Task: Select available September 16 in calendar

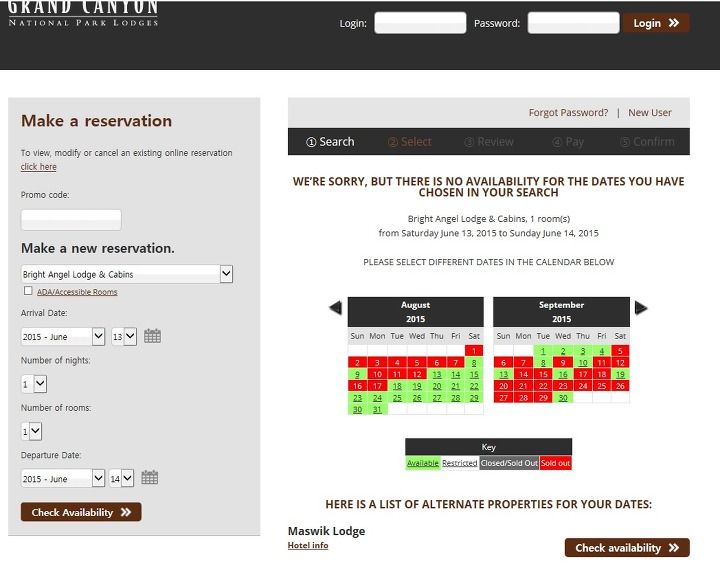Action: coord(563,374)
